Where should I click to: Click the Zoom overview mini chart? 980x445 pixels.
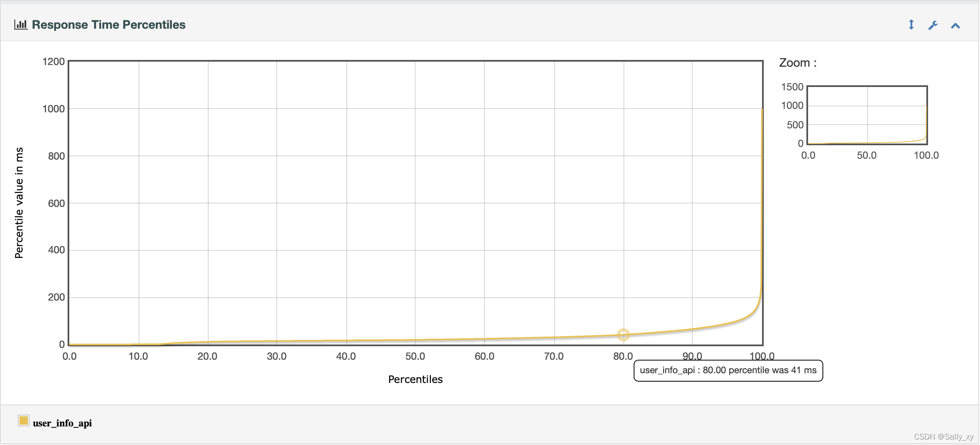coord(867,115)
